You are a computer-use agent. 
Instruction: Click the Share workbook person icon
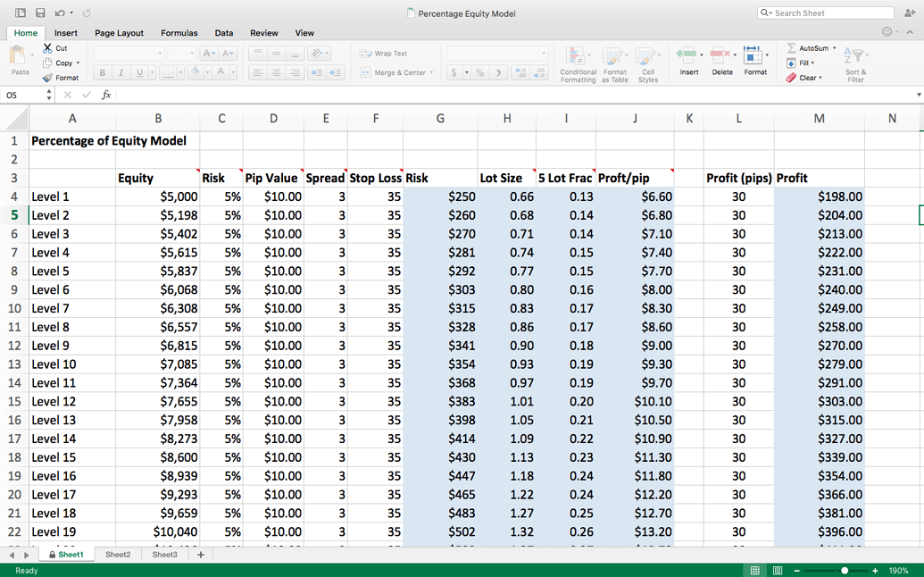point(910,13)
